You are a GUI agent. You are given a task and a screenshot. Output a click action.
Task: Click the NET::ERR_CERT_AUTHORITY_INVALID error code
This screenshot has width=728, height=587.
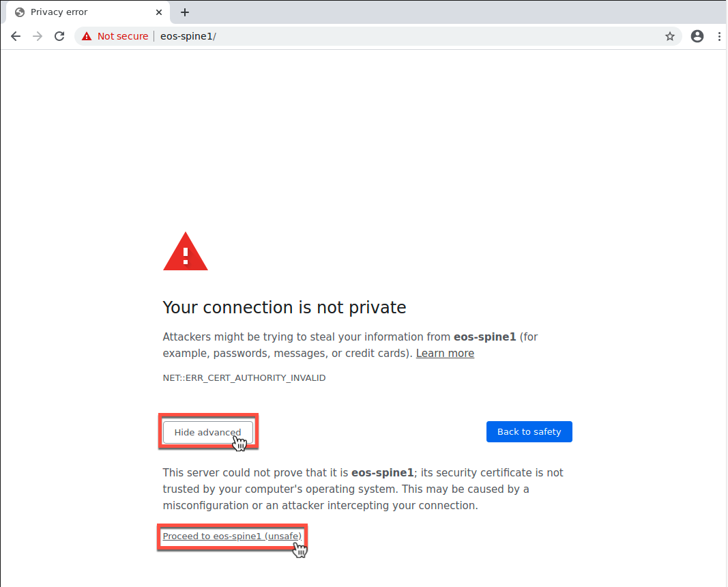[244, 377]
